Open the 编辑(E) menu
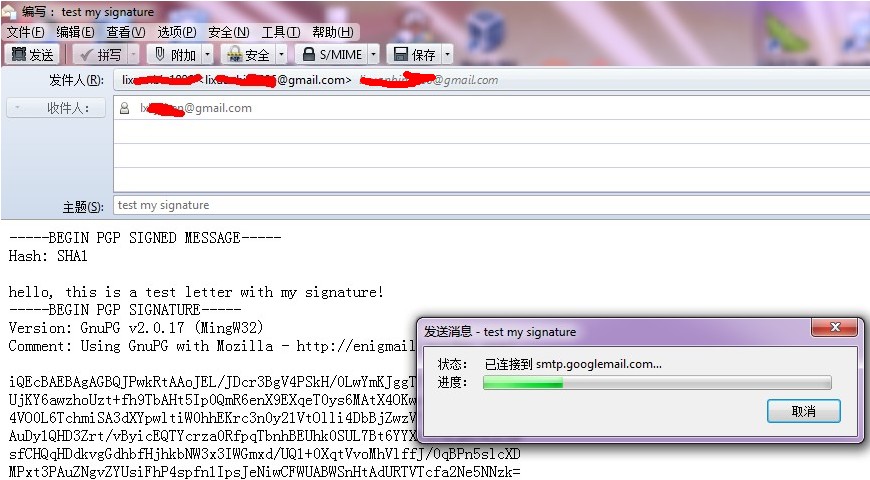 coord(75,32)
